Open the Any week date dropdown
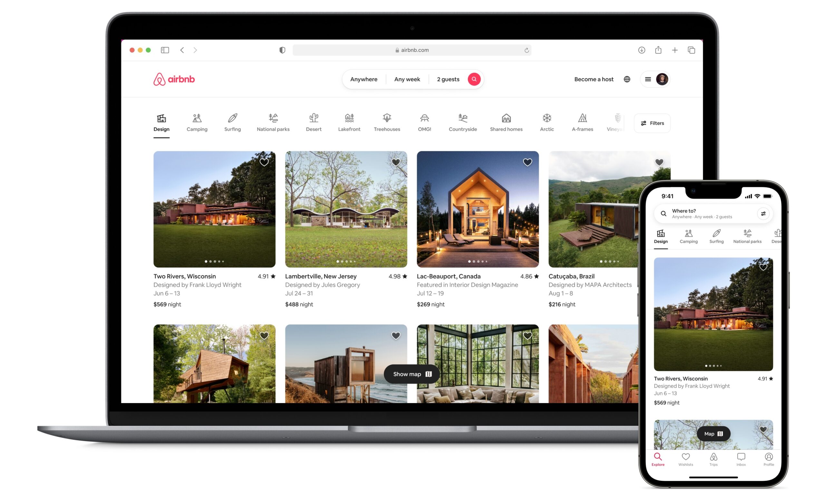The height and width of the screenshot is (504, 825). point(407,79)
